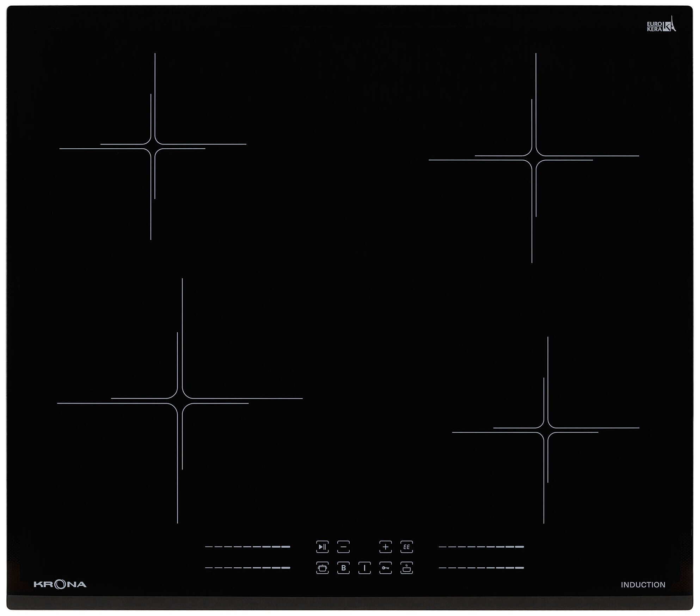Touch the lower-left power slider

pos(247,568)
